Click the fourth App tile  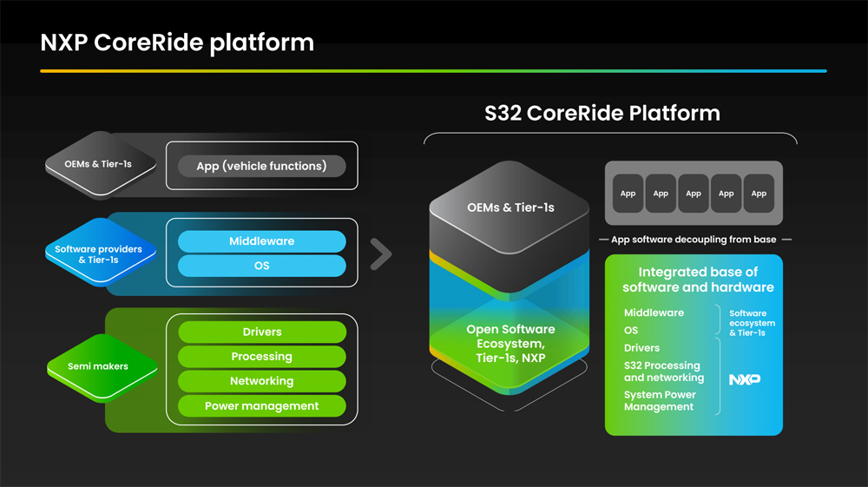(726, 194)
